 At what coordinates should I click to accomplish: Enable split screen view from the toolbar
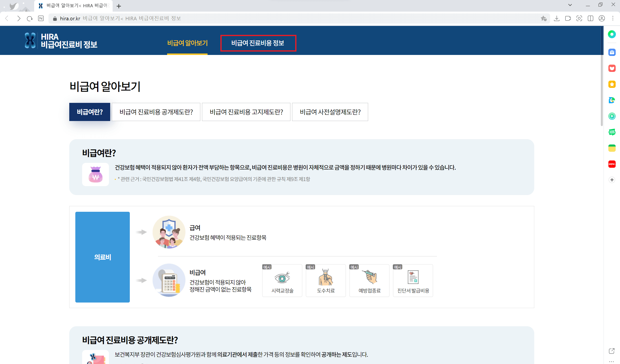click(x=591, y=18)
